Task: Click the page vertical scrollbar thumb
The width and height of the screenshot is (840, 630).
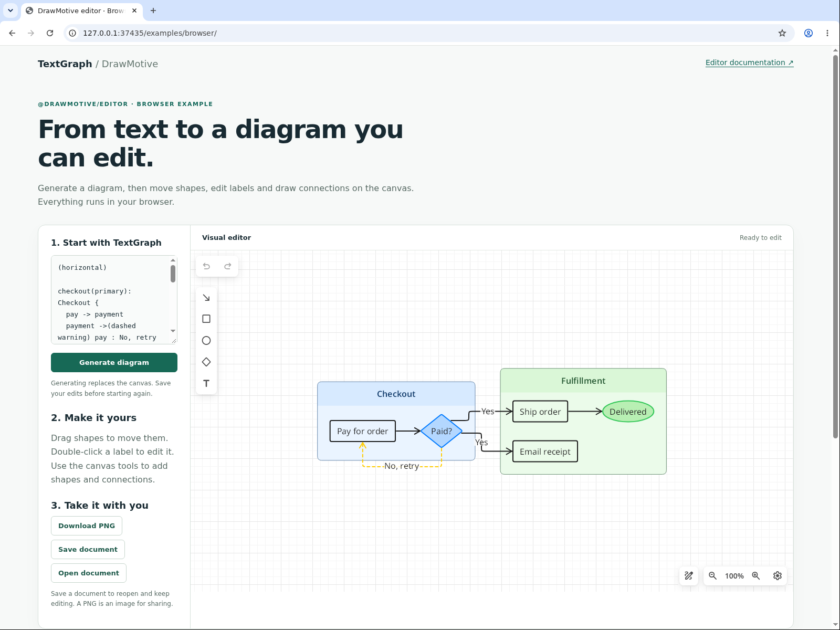Action: 836,247
